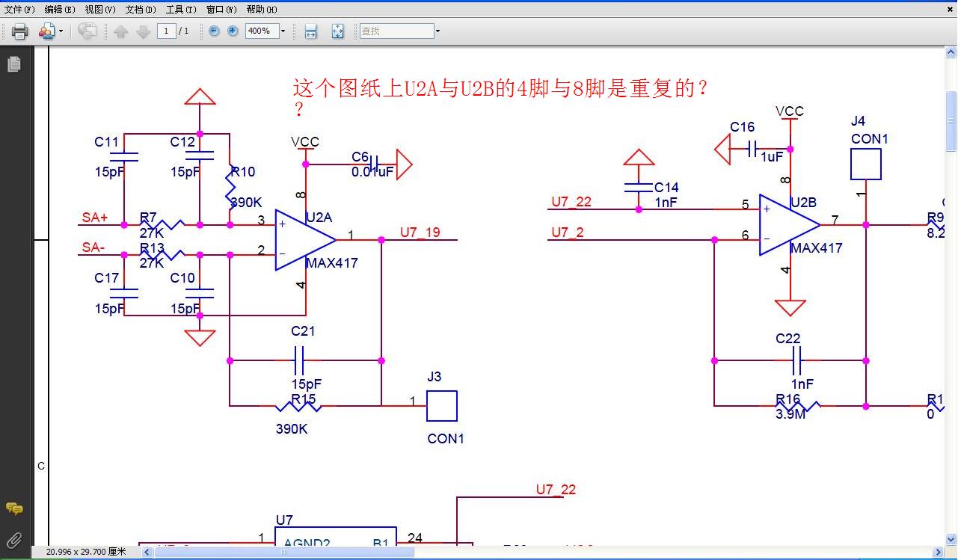This screenshot has height=560, width=961.
Task: Zoom in with the plus button
Action: pyautogui.click(x=233, y=31)
